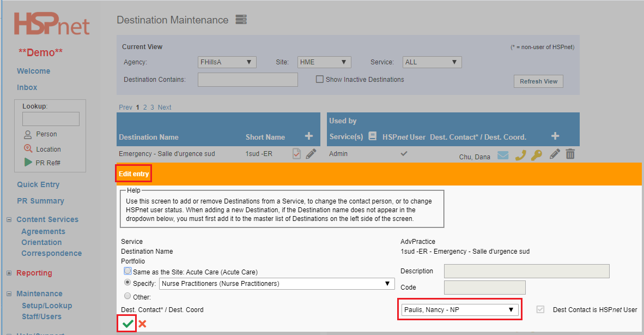
Task: Open the Nurse Practitioners portfolio dropdown
Action: click(x=277, y=284)
